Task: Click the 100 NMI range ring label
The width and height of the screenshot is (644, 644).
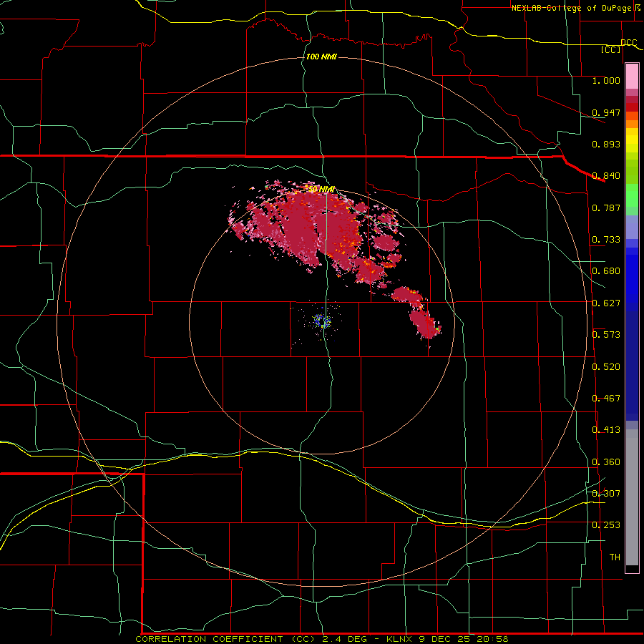Action: (321, 57)
